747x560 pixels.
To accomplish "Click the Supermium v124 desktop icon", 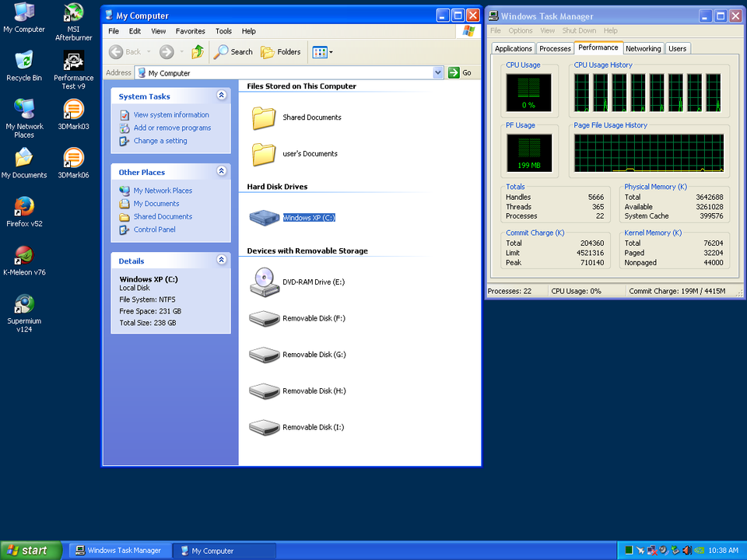I will [x=24, y=304].
